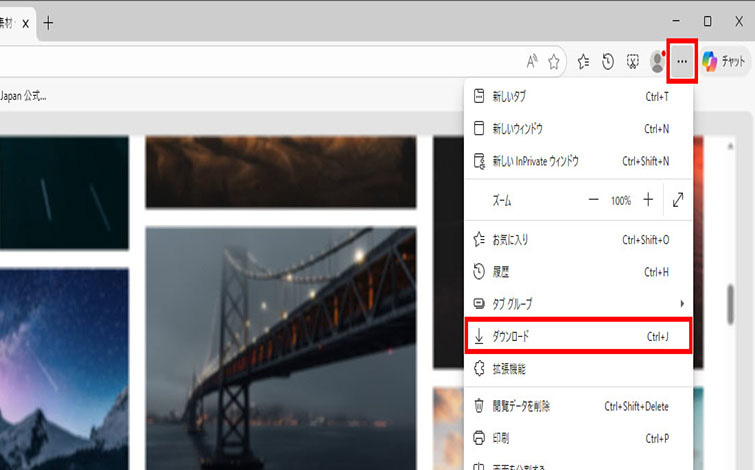Select 新しいタブ from the menu

coord(578,96)
